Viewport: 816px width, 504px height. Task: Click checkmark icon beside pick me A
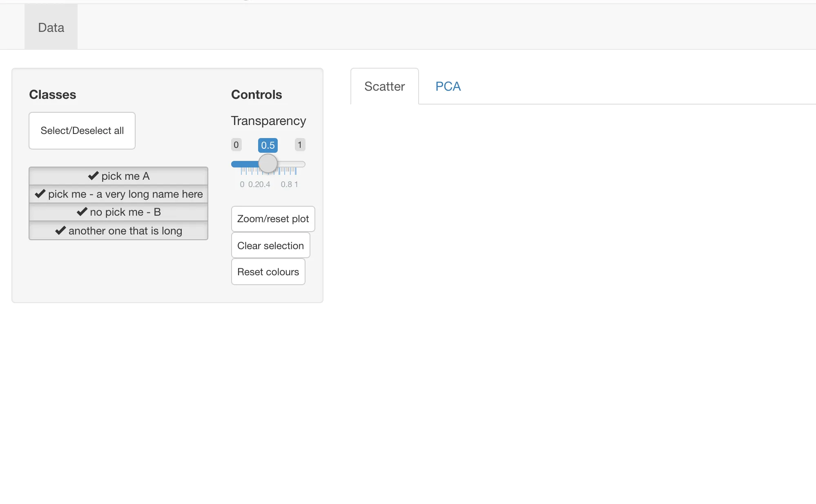[x=93, y=176]
